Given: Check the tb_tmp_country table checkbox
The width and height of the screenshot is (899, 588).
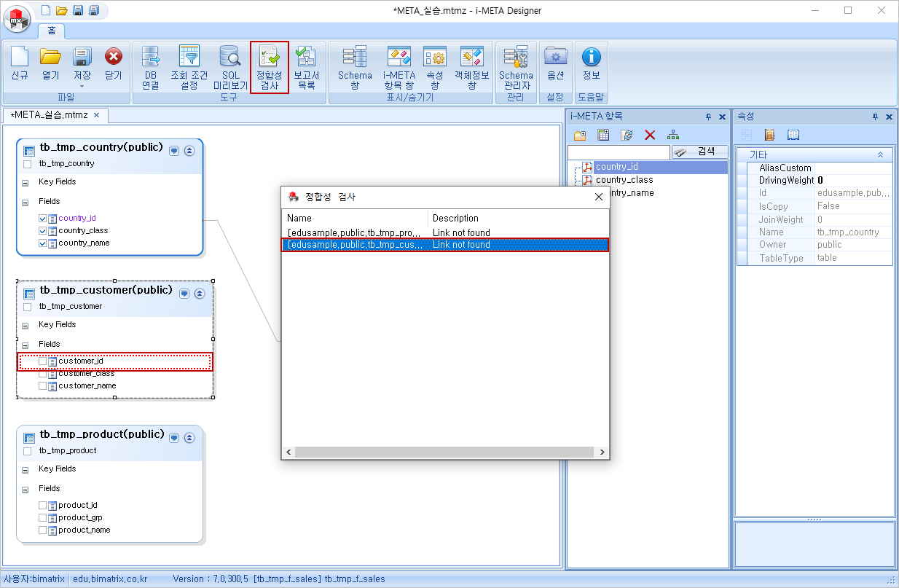Looking at the screenshot, I should [x=28, y=164].
